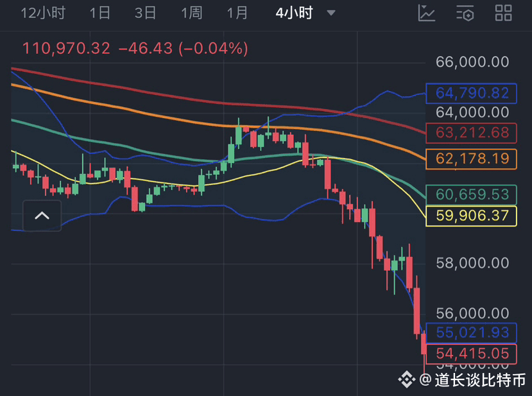Expand the timeframe dropdown arrow beside 4小时

(x=331, y=13)
